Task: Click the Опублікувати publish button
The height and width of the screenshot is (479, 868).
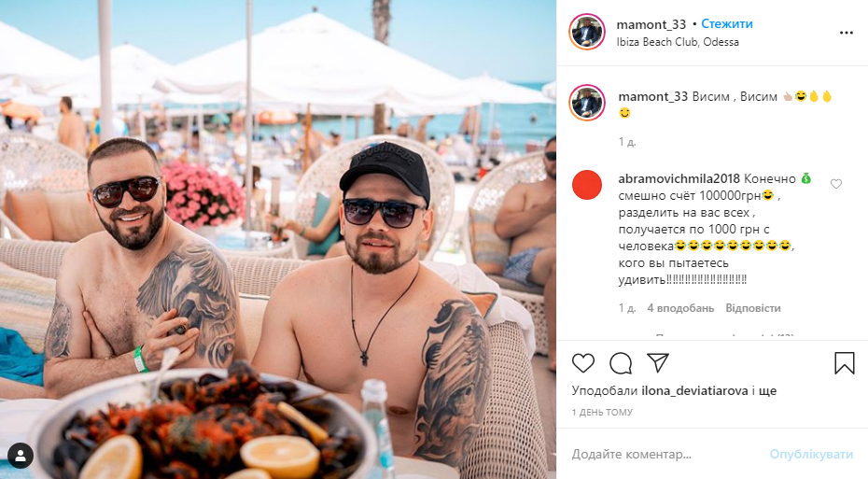Action: click(x=811, y=455)
